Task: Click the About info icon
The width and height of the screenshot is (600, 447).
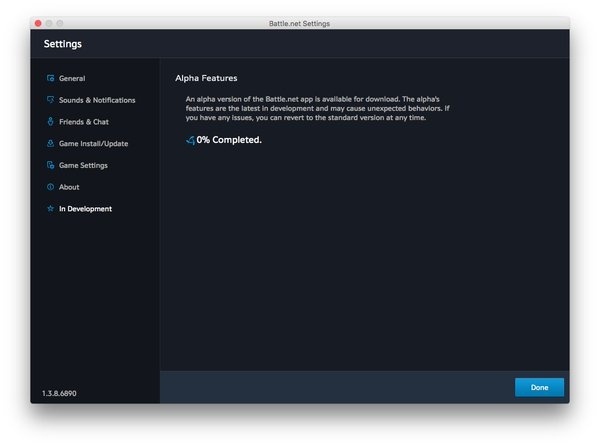Action: click(50, 187)
